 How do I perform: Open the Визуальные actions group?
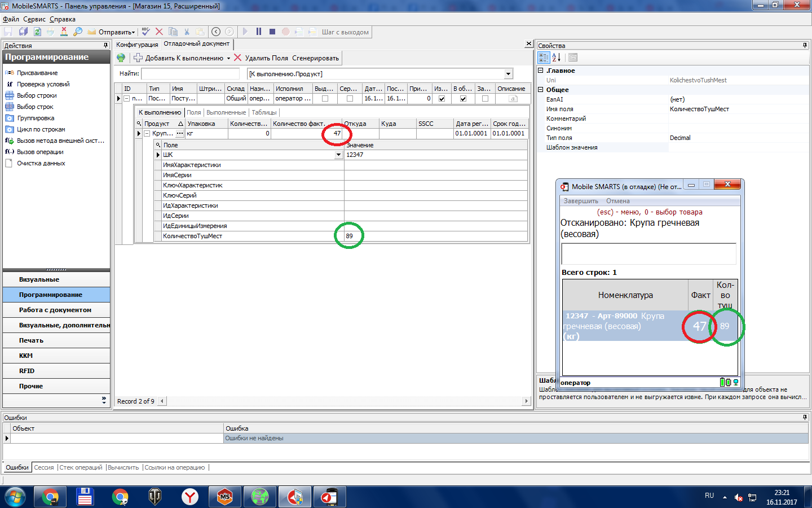coord(56,279)
